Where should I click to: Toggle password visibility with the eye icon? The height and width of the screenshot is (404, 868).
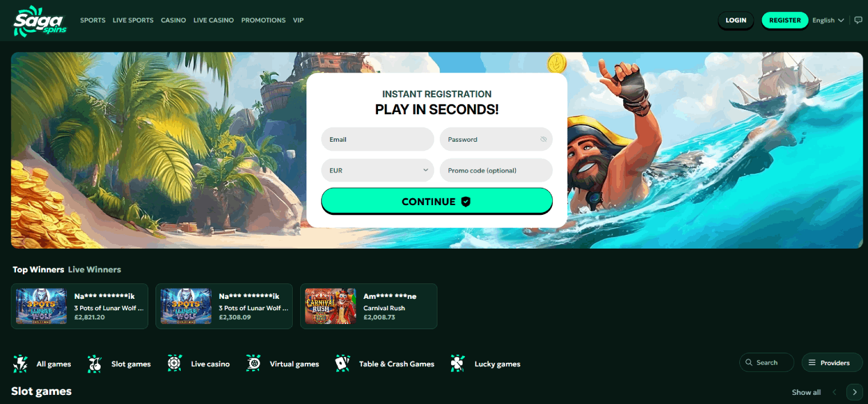pos(543,139)
